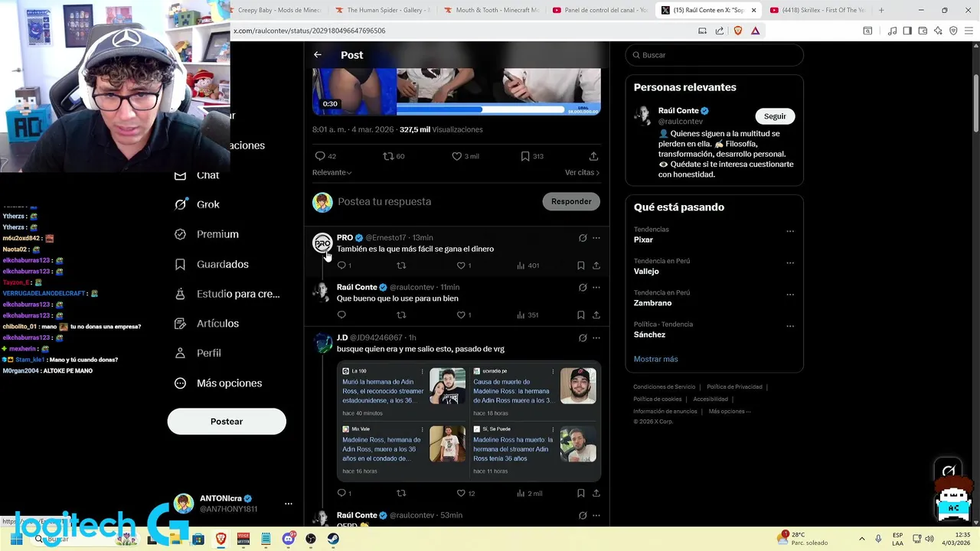Viewport: 980px width, 551px height.
Task: View analytics 401 on PRO's reply
Action: coord(528,266)
